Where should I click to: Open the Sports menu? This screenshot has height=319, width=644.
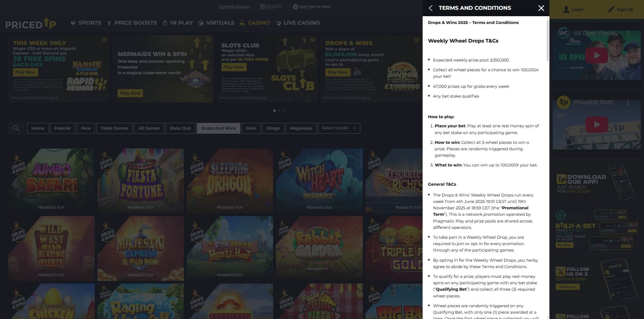[86, 23]
